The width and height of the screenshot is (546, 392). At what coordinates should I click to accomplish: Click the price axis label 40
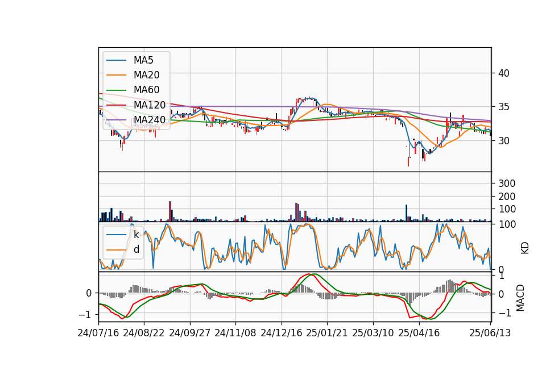(504, 73)
